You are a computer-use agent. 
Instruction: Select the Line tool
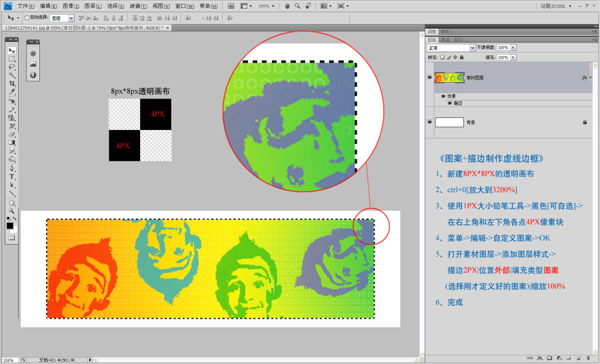coord(12,193)
